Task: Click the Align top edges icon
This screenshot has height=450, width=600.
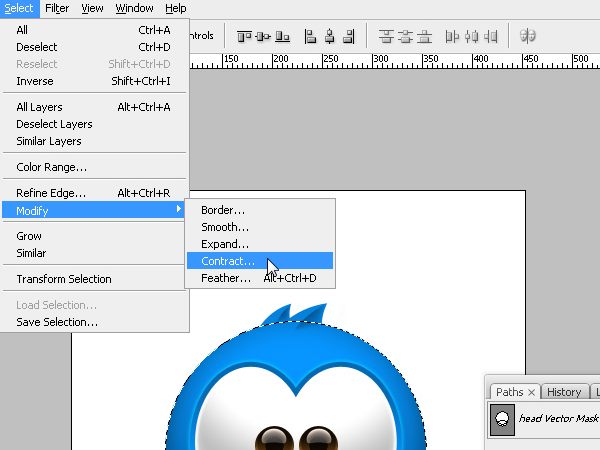Action: [x=244, y=36]
